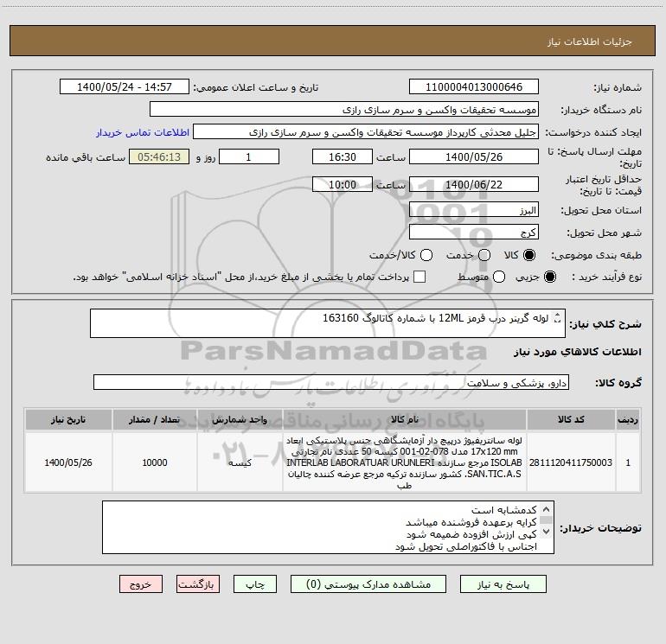Select the کالا/خدمت radio button
The width and height of the screenshot is (666, 644).
426,255
